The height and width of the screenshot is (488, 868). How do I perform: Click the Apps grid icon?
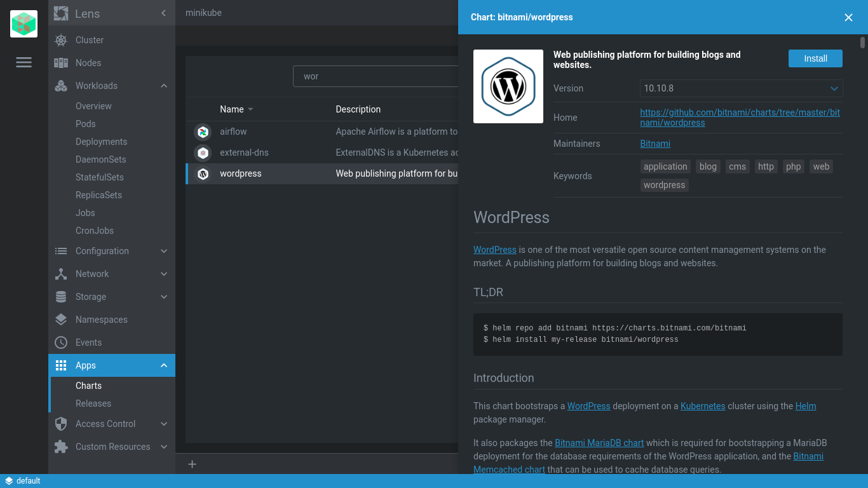click(61, 365)
